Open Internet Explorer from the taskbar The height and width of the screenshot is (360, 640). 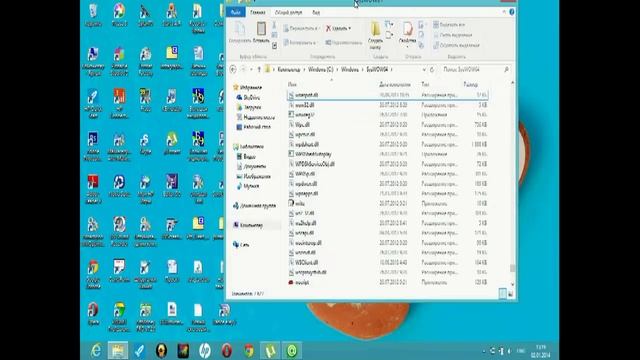[x=96, y=350]
